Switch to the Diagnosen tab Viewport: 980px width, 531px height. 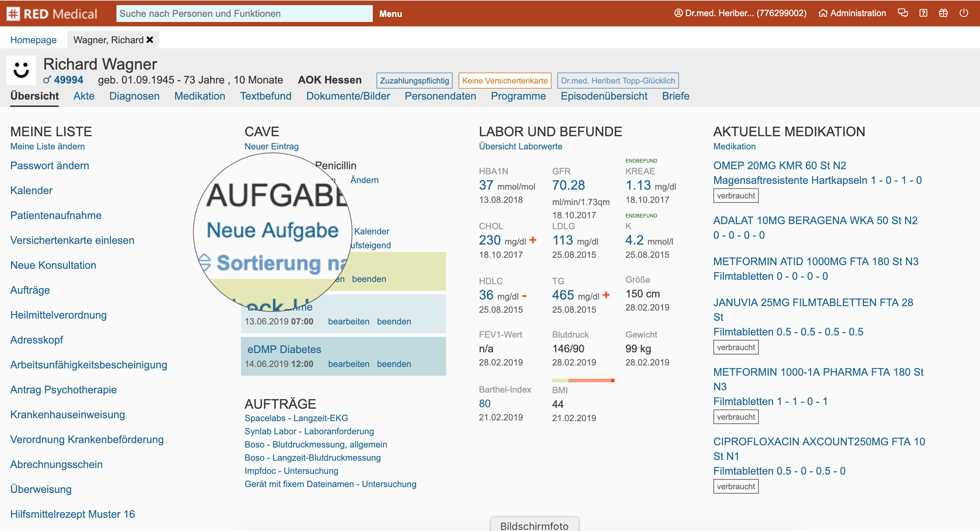point(134,96)
